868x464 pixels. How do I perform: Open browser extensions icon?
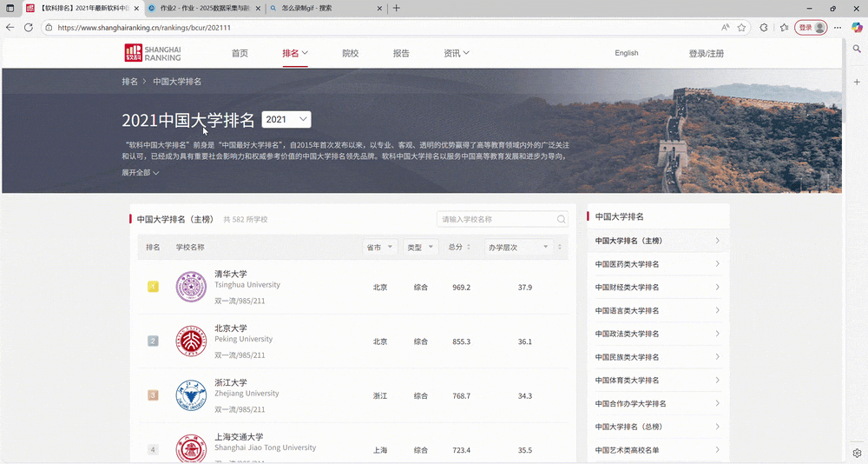coord(764,27)
